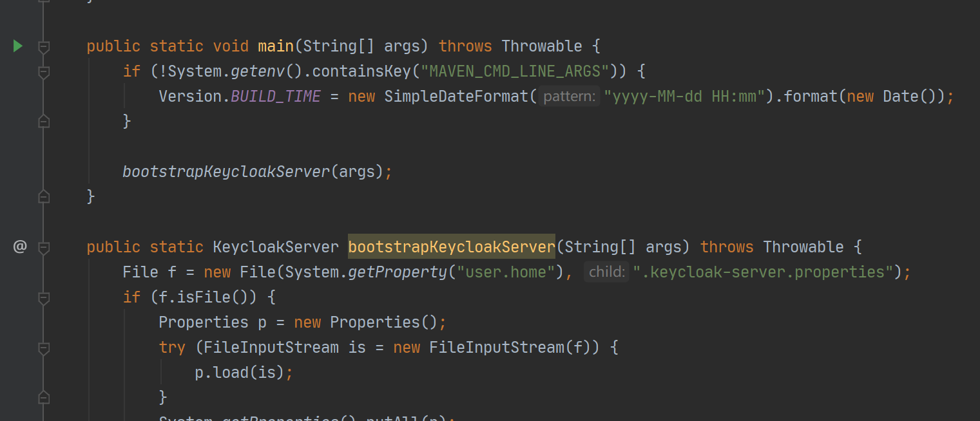Collapse the if (f.isFile()) block fold marker
The width and height of the screenshot is (980, 421).
[44, 298]
